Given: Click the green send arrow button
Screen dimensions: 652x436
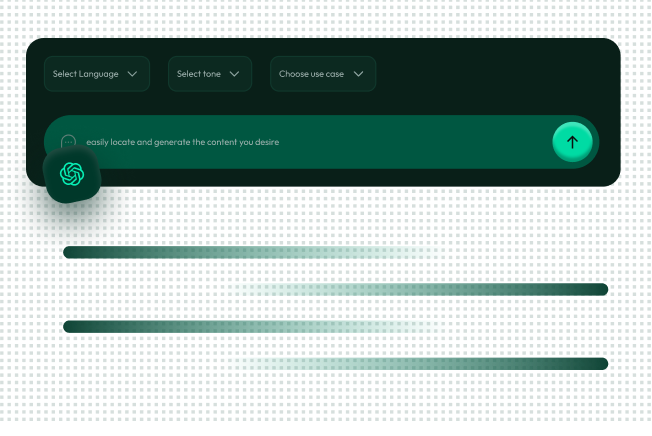Looking at the screenshot, I should 572,142.
